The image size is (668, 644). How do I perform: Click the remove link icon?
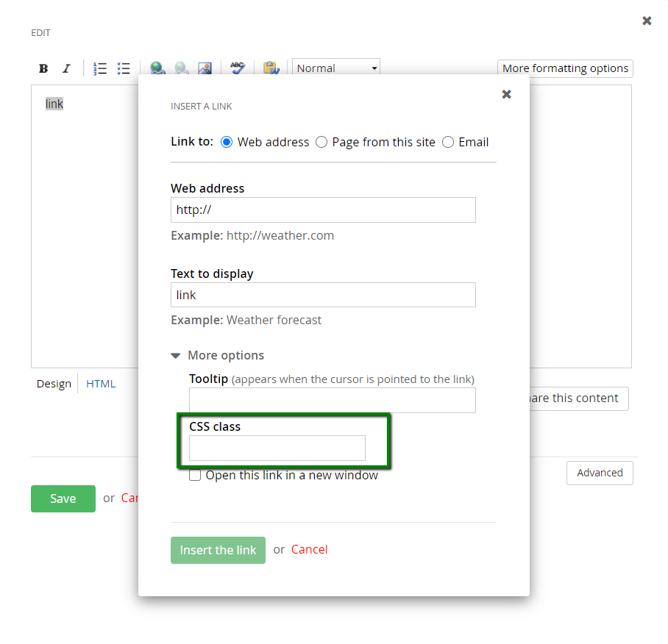pyautogui.click(x=182, y=68)
